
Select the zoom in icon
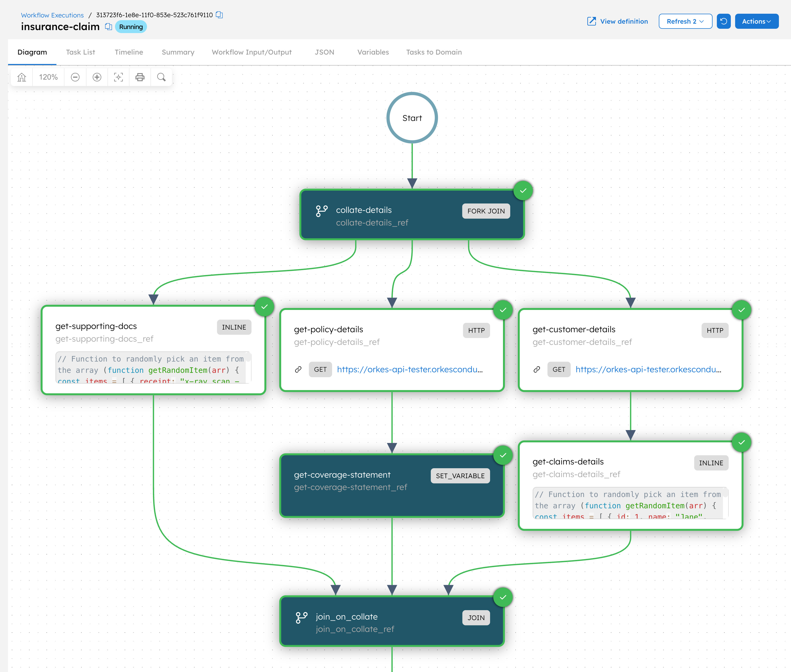pos(97,77)
